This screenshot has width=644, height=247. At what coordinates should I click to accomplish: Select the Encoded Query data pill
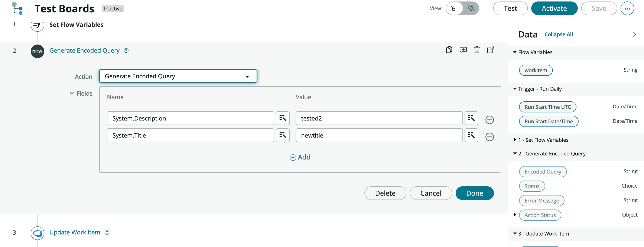tap(543, 172)
